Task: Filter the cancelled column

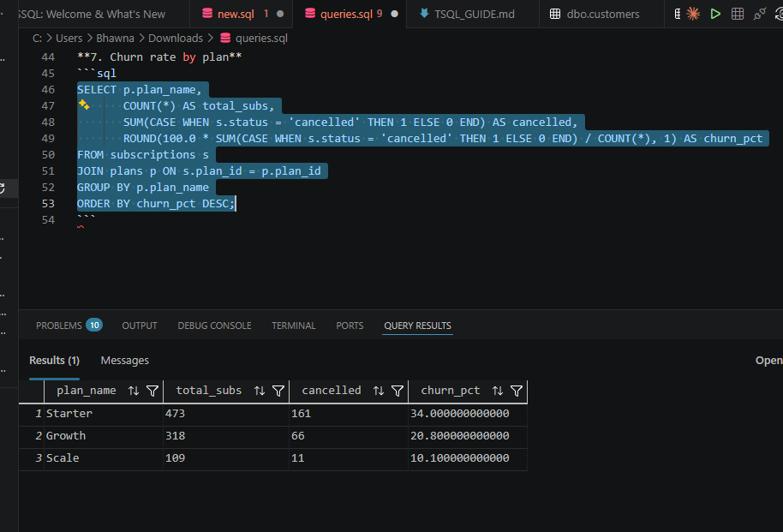Action: (397, 391)
